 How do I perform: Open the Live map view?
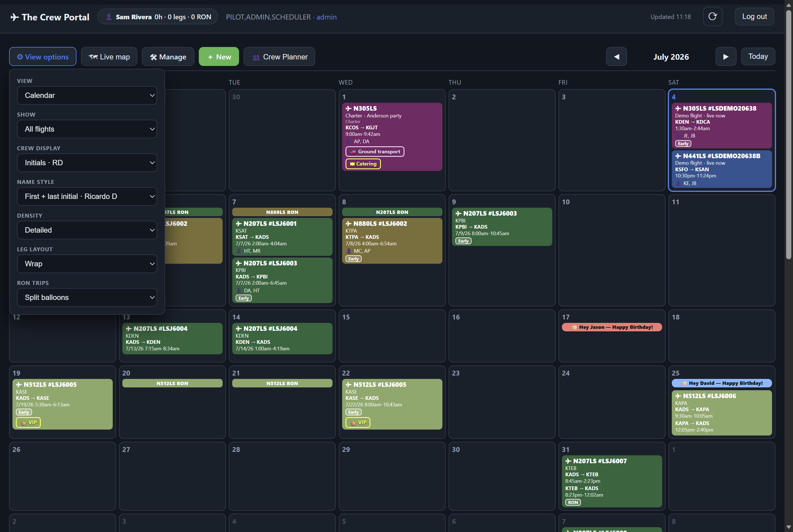tap(109, 57)
